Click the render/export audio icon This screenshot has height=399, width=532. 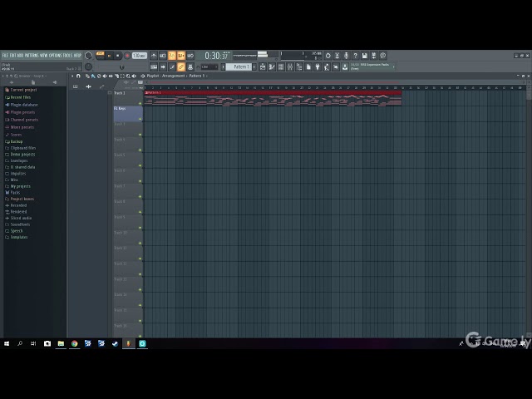pyautogui.click(x=373, y=56)
